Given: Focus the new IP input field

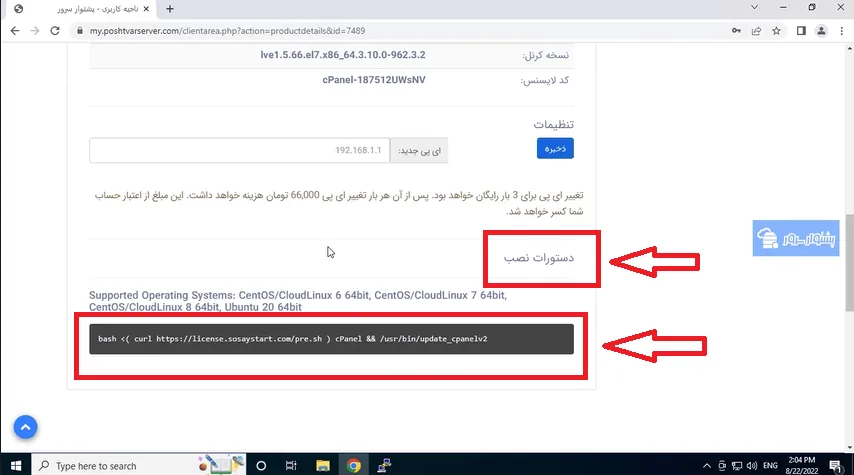Looking at the screenshot, I should click(x=240, y=150).
